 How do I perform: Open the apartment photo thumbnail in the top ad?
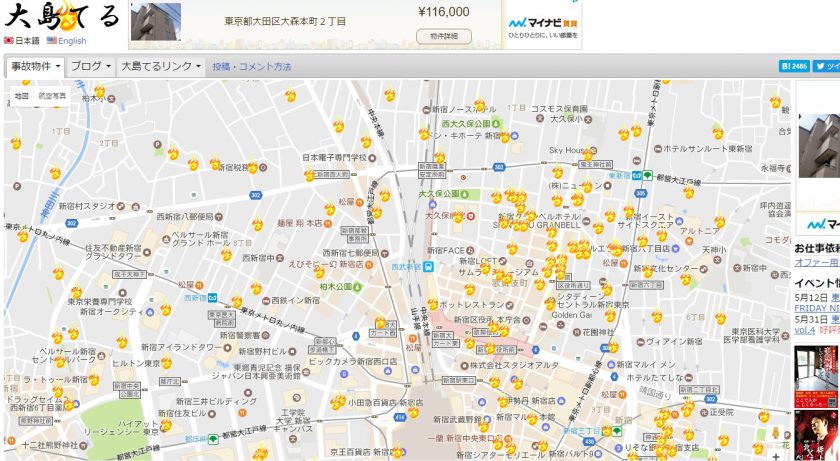(x=156, y=22)
